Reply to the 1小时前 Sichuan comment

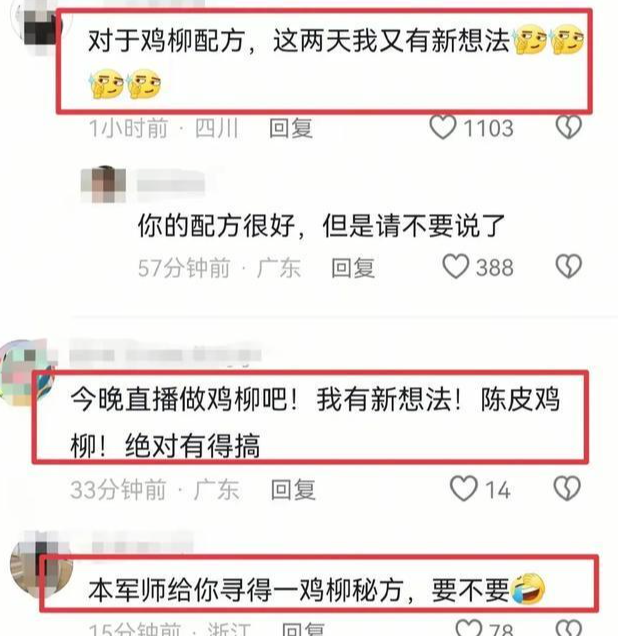tap(291, 128)
